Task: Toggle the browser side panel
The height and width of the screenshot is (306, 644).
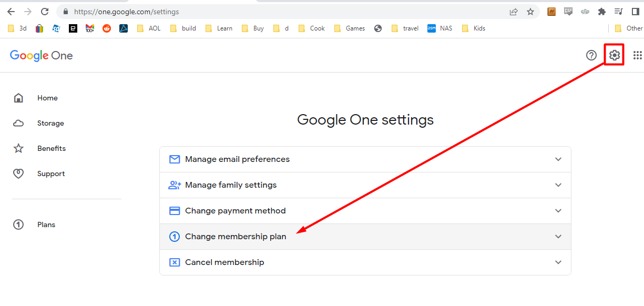Action: tap(636, 12)
